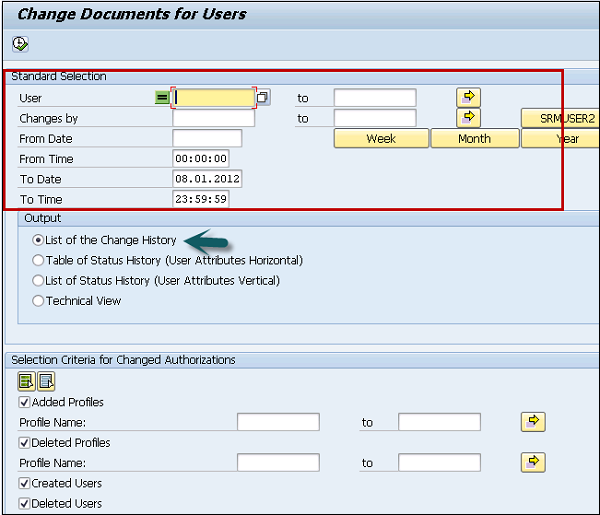Uncheck the Created Users checkbox
The image size is (600, 515).
24,483
